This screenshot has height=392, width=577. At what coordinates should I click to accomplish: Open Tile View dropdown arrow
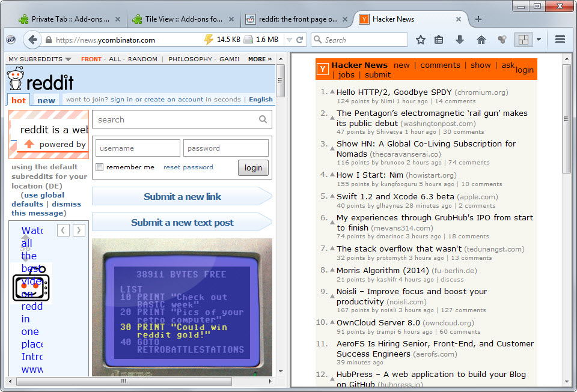539,39
